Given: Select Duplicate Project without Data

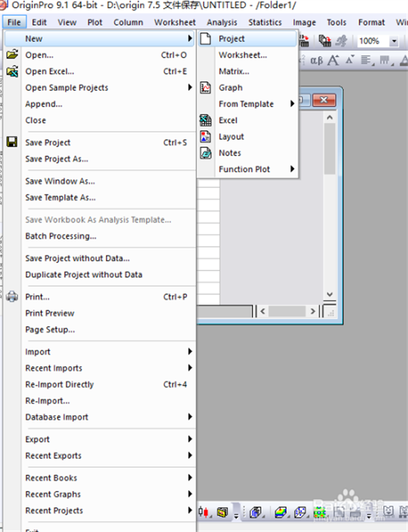Looking at the screenshot, I should click(100, 275).
